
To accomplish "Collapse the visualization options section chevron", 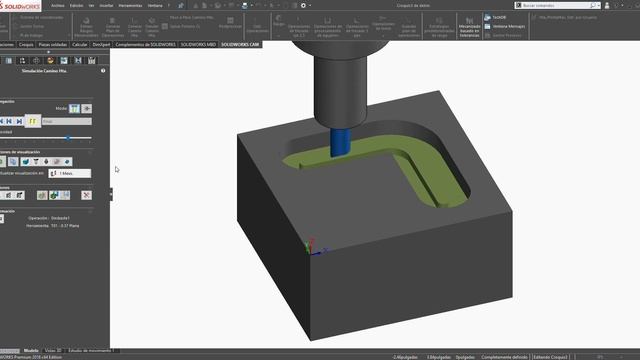I will point(90,152).
